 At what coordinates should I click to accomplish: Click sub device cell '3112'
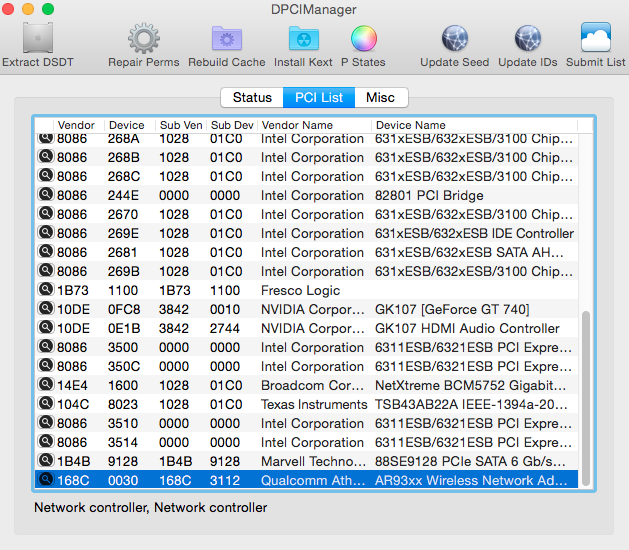click(225, 480)
